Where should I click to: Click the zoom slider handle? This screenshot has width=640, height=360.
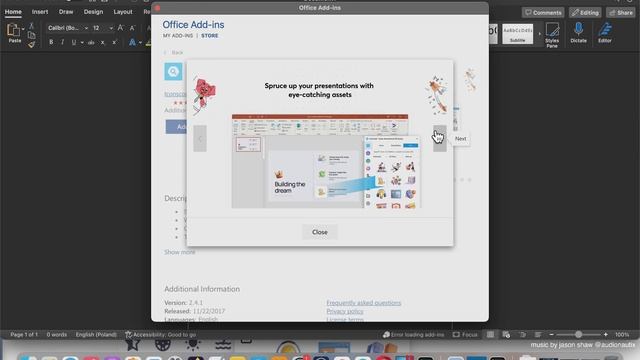click(x=578, y=335)
